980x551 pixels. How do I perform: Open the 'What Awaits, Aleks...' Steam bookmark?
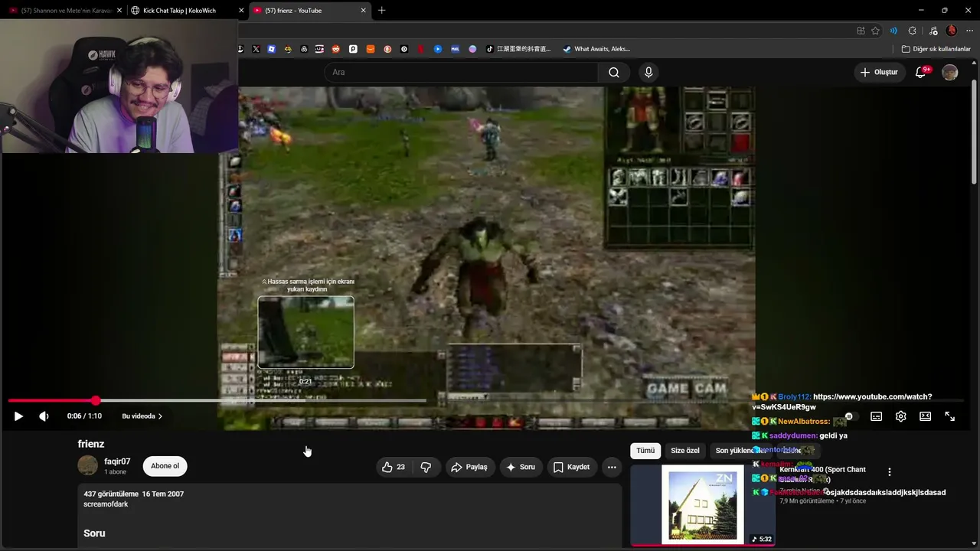coord(596,49)
